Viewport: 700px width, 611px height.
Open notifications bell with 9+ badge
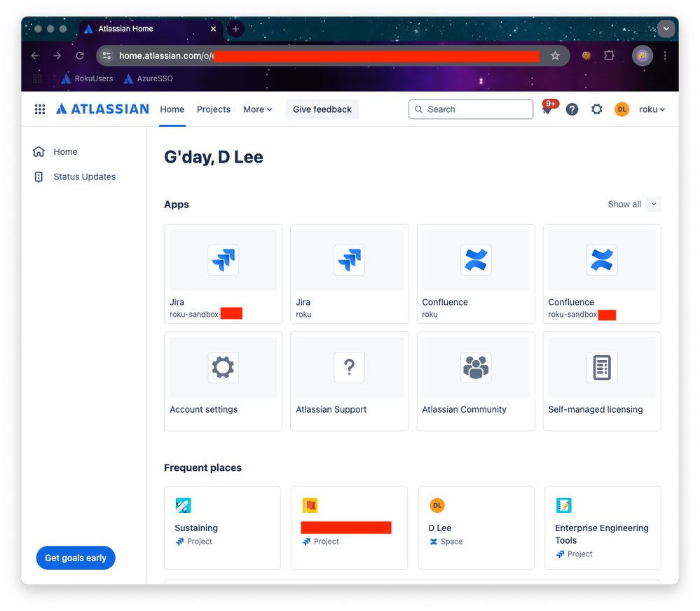[547, 109]
